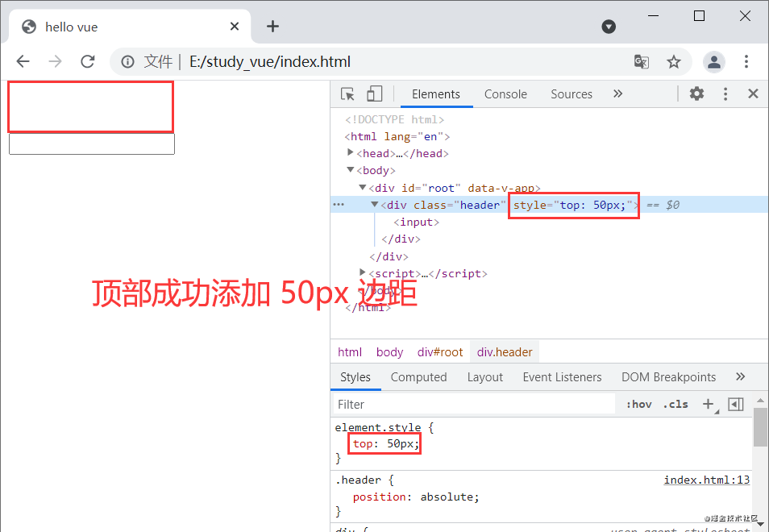
Task: Show more style pane tabs chevron
Action: (741, 376)
